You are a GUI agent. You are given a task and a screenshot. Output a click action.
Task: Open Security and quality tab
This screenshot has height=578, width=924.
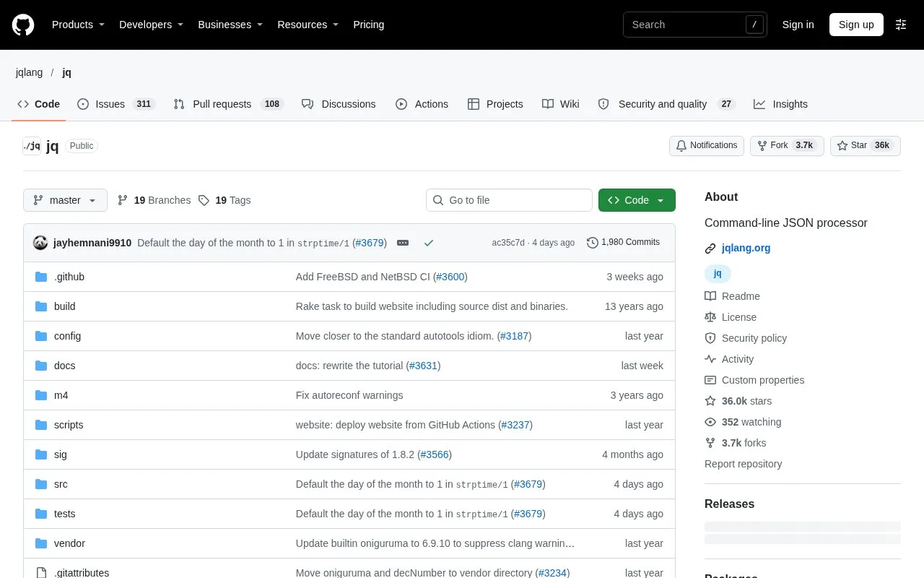click(666, 104)
